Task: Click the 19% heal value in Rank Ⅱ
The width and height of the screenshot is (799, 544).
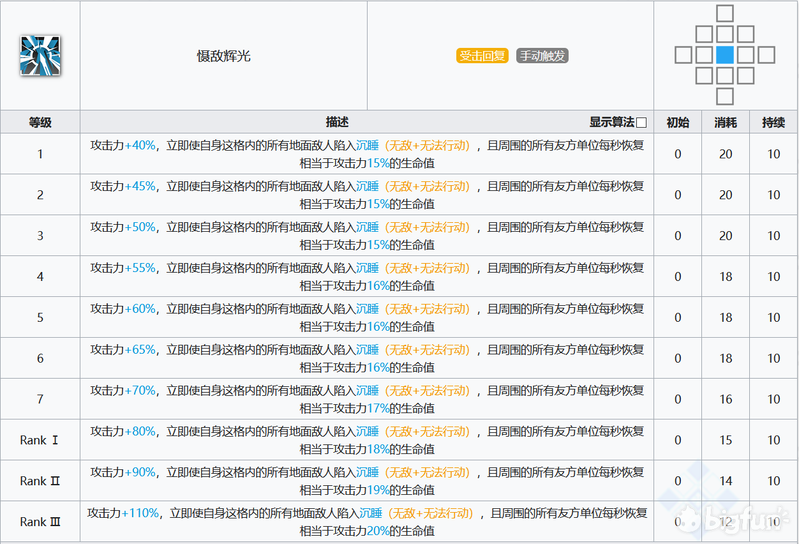Action: [378, 490]
